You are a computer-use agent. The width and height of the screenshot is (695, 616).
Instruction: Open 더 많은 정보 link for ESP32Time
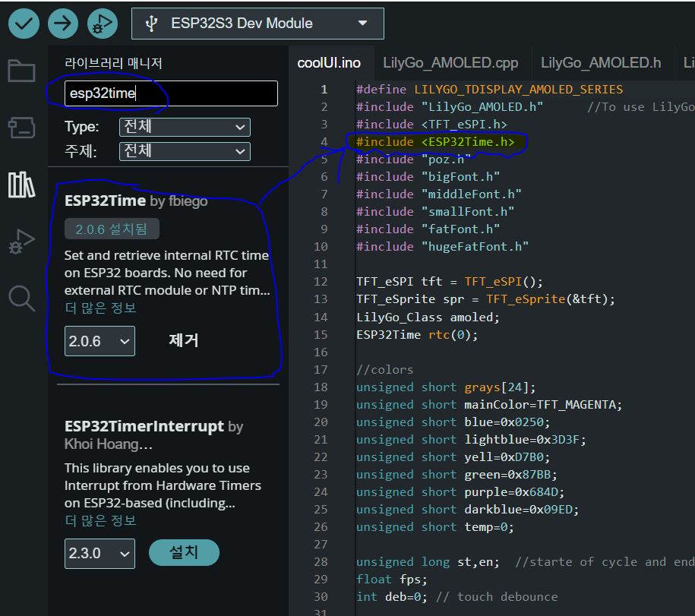tap(100, 308)
